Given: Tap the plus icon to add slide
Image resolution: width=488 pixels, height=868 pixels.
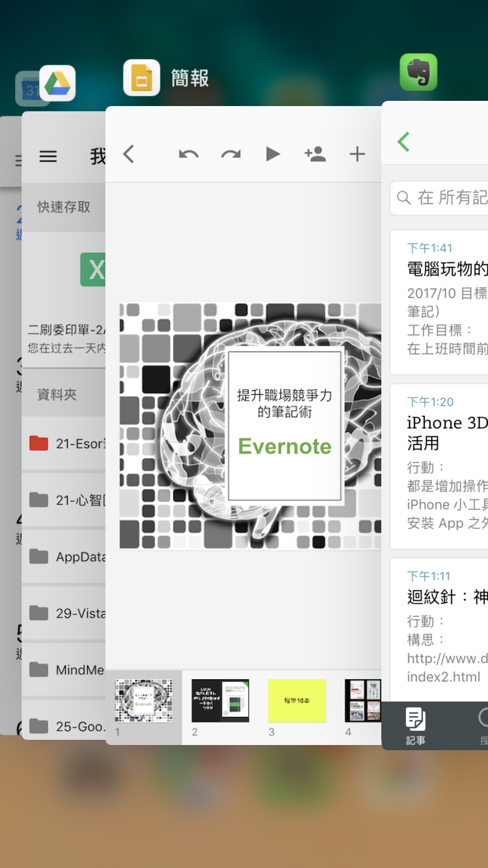Looking at the screenshot, I should (x=357, y=154).
